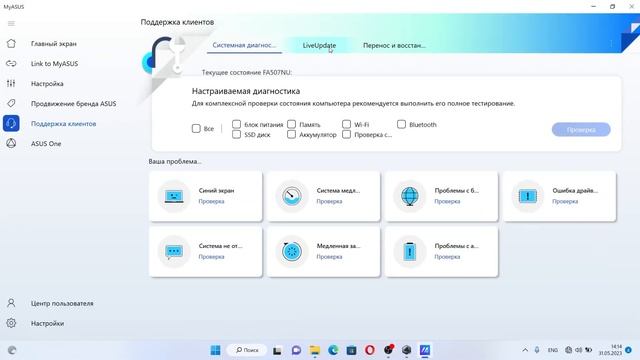Open Настройки gear icon

coord(11,323)
